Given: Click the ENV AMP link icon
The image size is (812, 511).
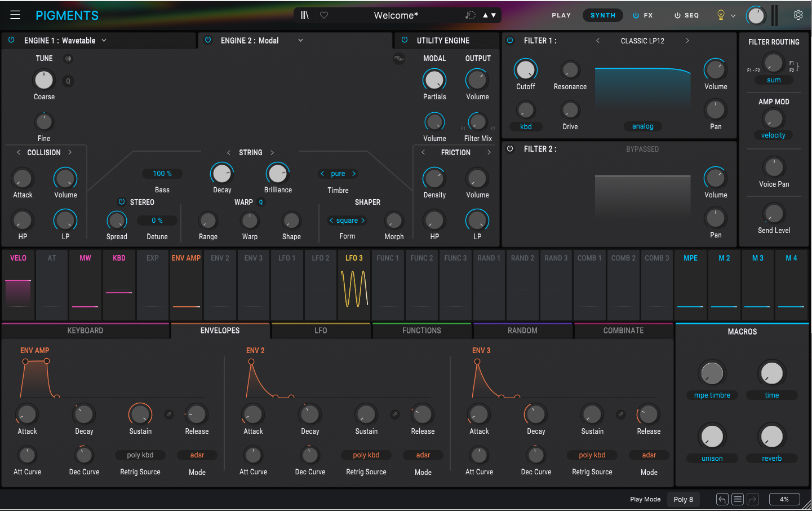Looking at the screenshot, I should coord(168,415).
